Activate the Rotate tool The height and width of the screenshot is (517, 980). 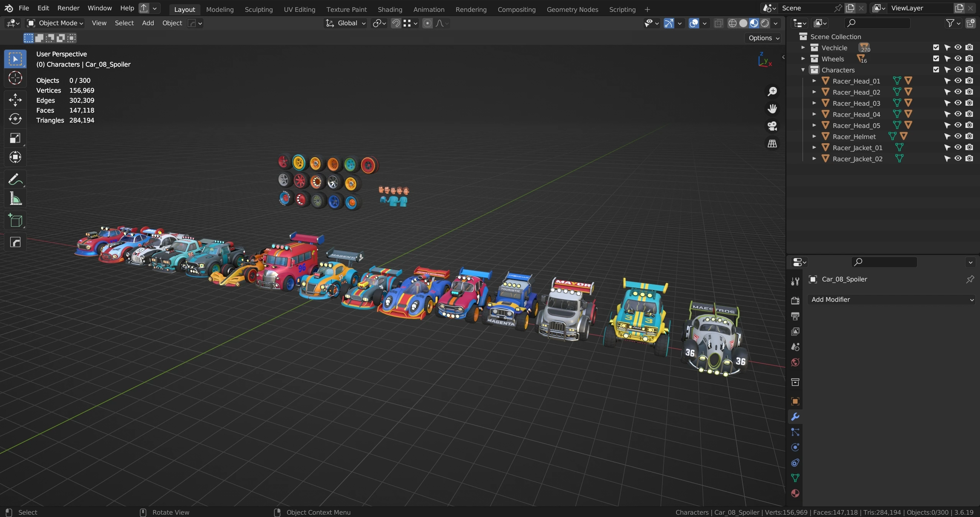point(15,119)
